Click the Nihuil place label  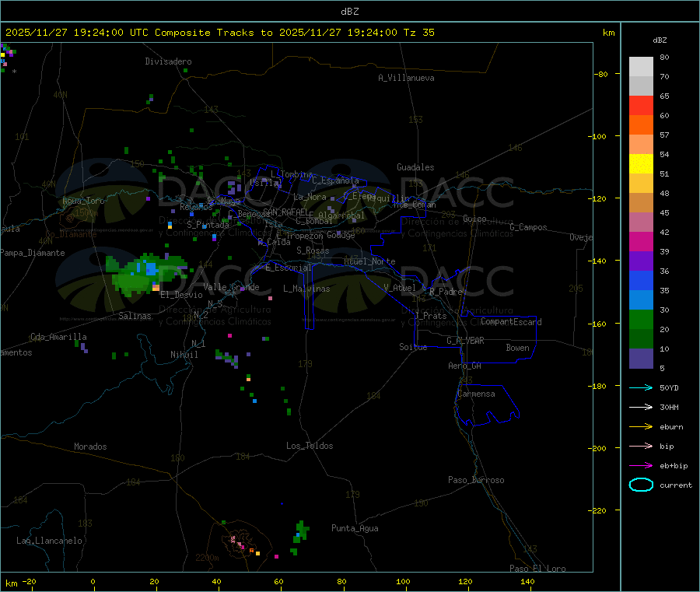184,355
